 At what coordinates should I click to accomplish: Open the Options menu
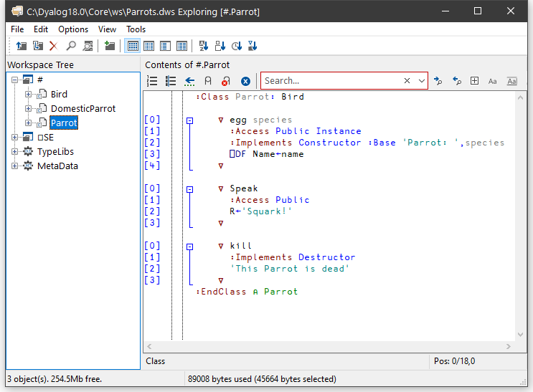(73, 29)
